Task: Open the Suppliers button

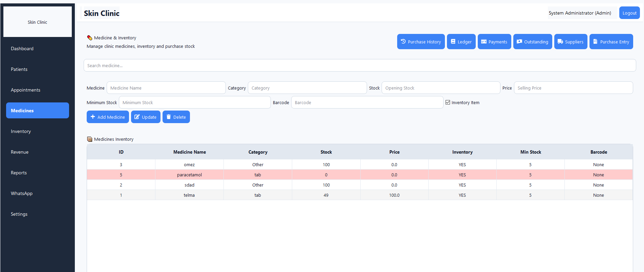Action: tap(571, 42)
